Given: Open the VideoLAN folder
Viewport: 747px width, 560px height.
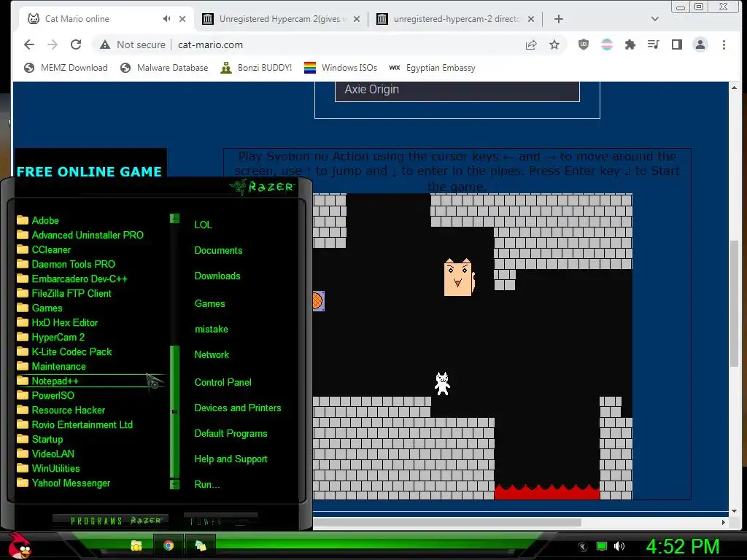Looking at the screenshot, I should point(45,454).
